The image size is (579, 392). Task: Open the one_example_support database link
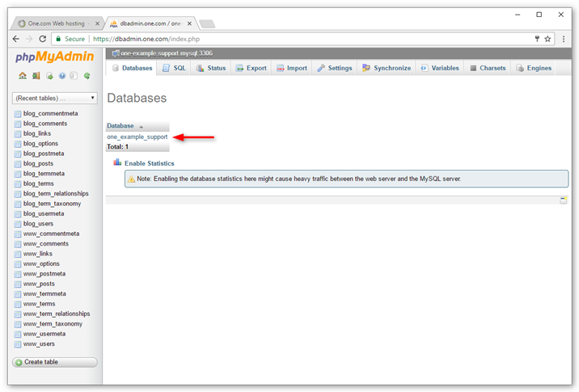137,137
